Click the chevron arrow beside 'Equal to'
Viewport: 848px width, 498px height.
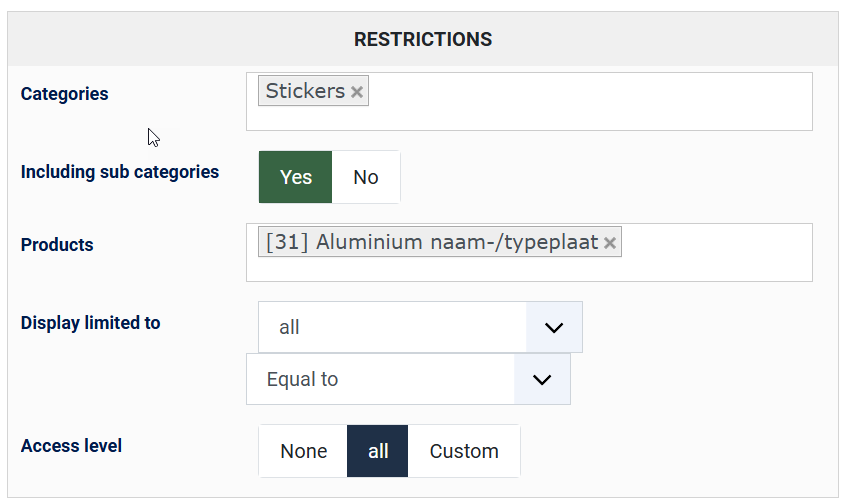(542, 379)
